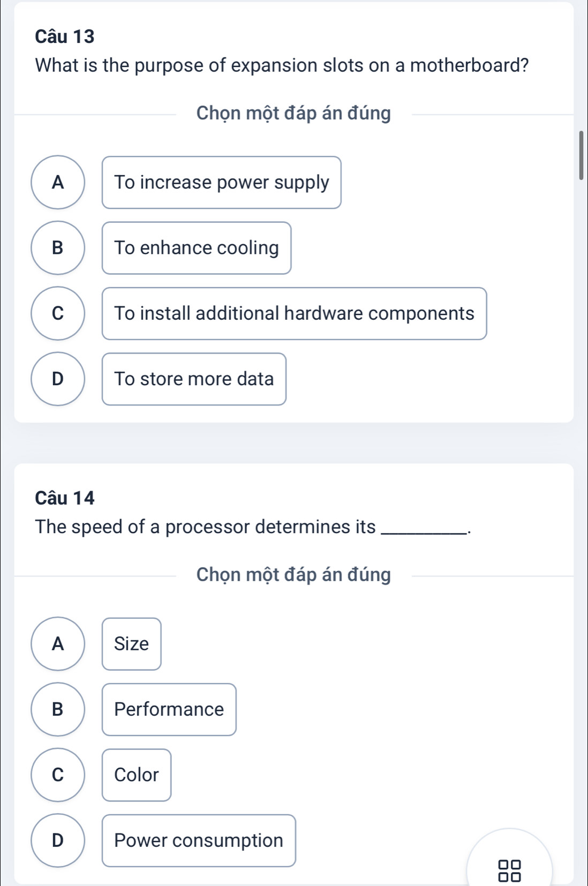The height and width of the screenshot is (886, 588).
Task: Choose 'To install additional hardware components' answer
Action: coord(295,313)
